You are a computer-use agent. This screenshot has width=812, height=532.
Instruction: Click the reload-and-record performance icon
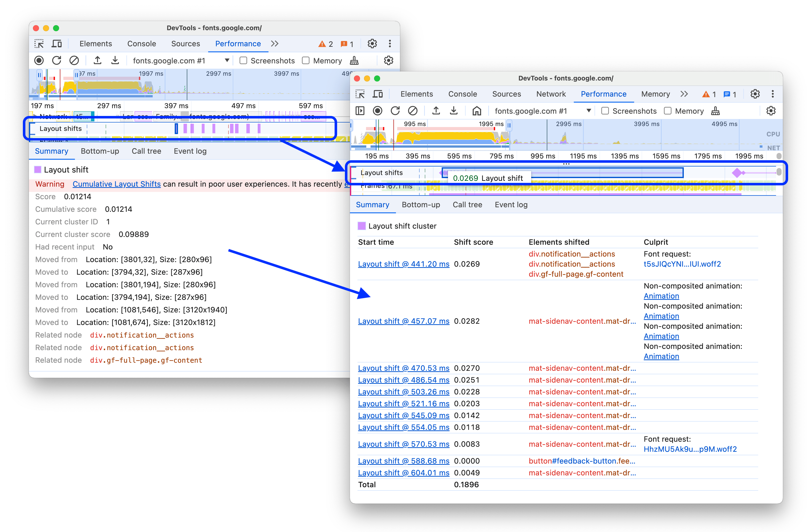click(395, 111)
